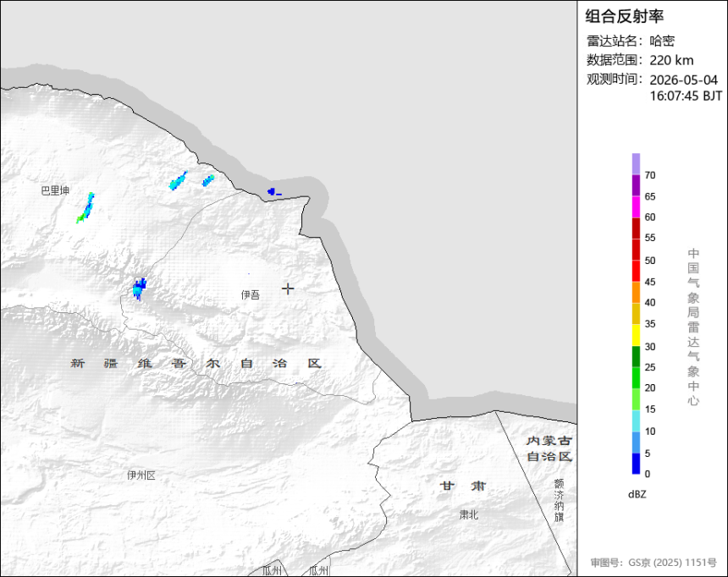The image size is (728, 577).
Task: Click the 65 dBZ purple swatch
Action: click(x=636, y=185)
